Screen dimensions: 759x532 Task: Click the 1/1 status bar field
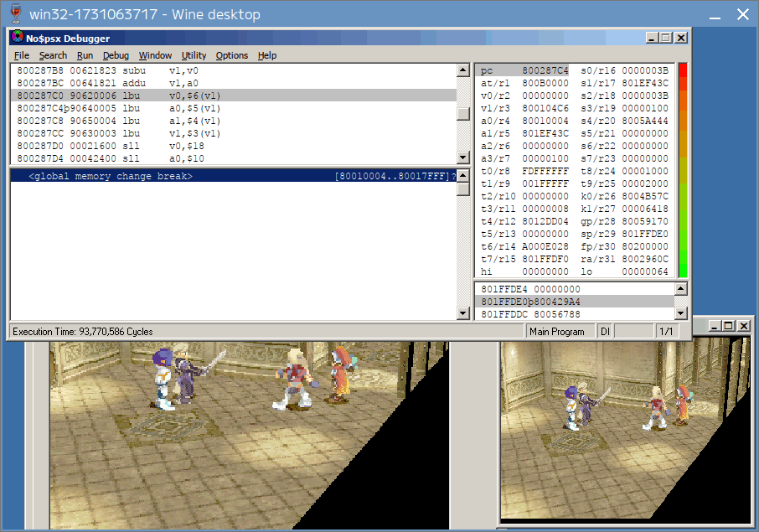pyautogui.click(x=666, y=332)
